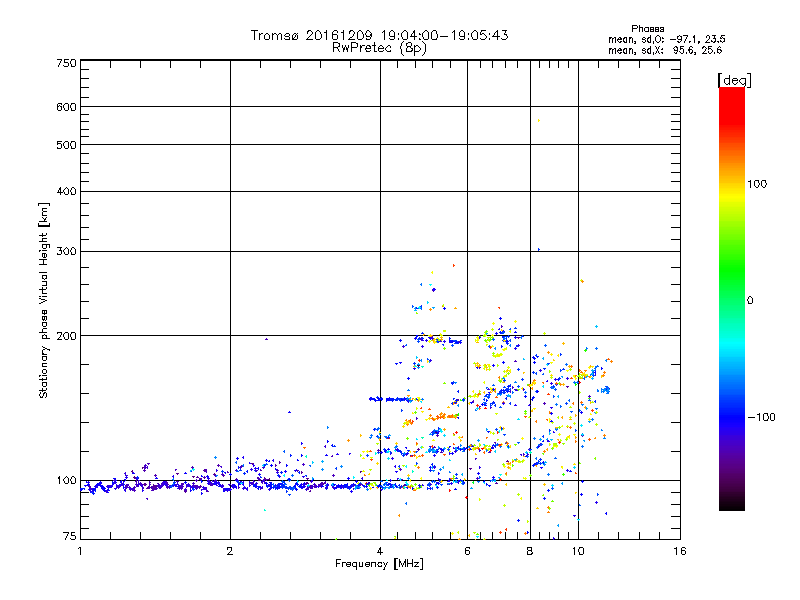The width and height of the screenshot is (800, 600).
Task: Click the 'RwPretec (8p)' subtitle
Action: tap(379, 48)
